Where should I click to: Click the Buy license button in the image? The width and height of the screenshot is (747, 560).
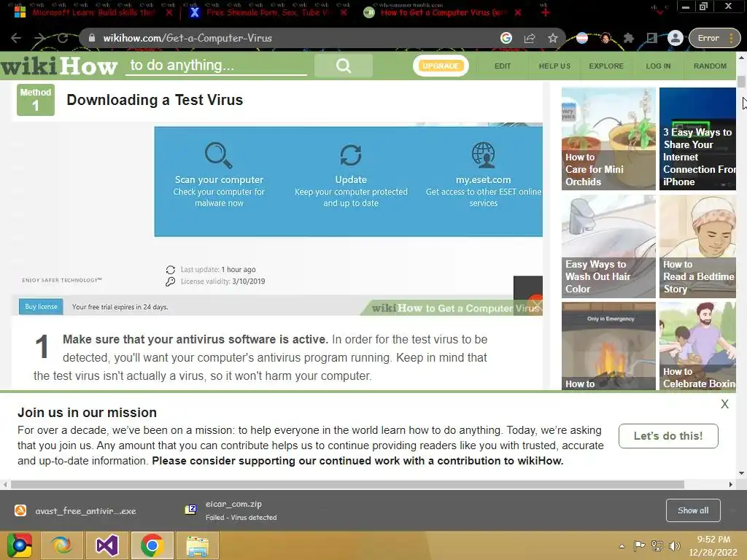(41, 307)
